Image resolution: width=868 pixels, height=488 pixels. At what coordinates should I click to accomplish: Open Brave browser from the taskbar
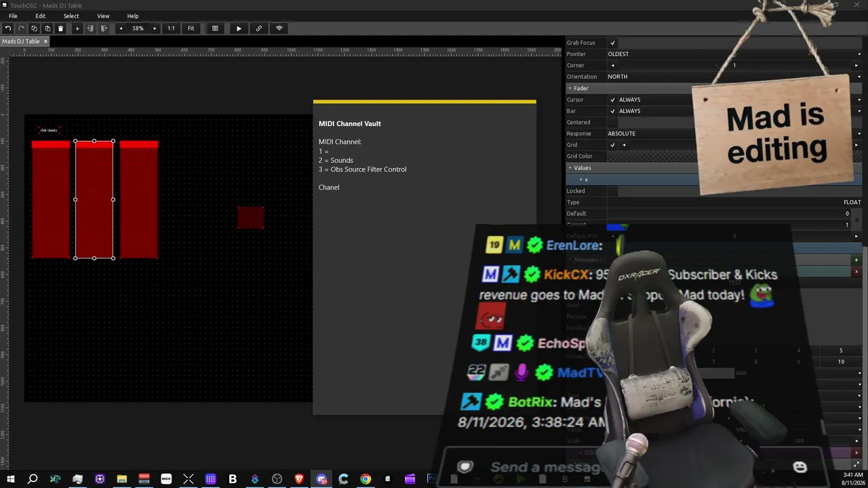pos(299,479)
